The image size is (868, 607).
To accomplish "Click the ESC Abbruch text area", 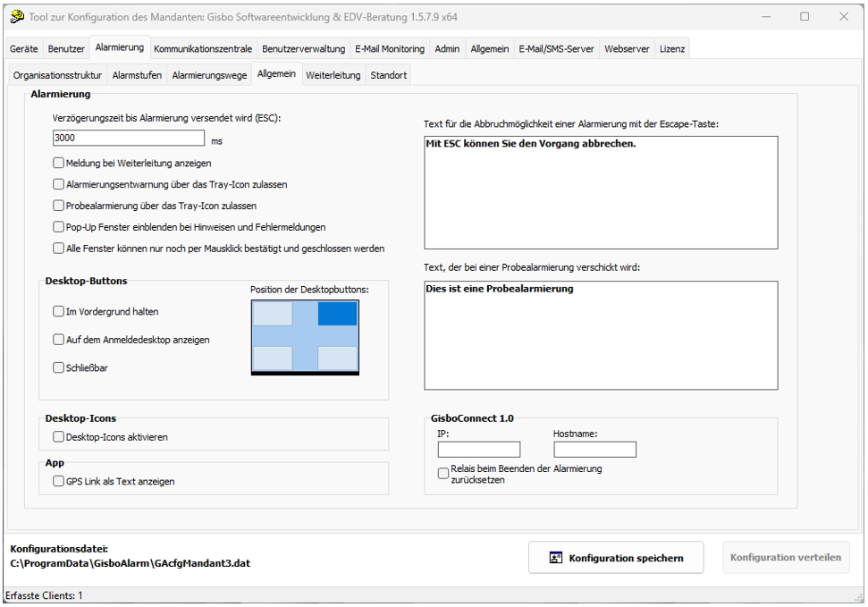I will tap(601, 193).
